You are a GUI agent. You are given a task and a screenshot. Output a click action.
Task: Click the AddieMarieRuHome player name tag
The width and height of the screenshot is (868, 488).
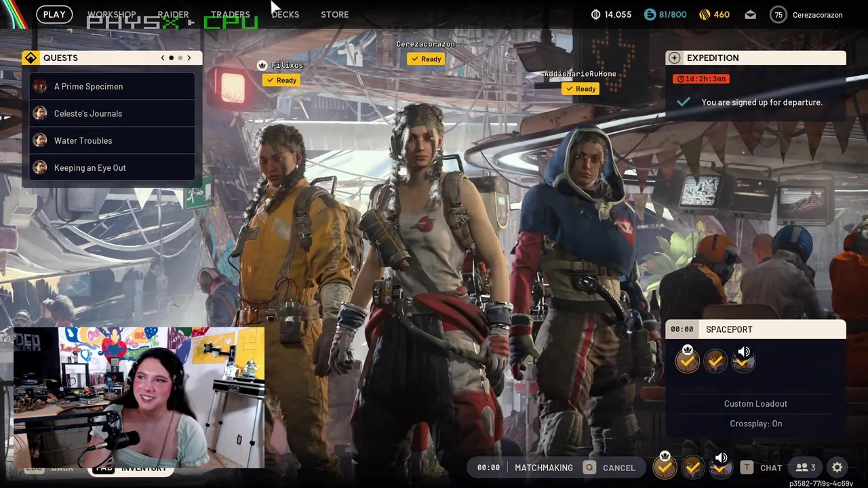tap(580, 74)
